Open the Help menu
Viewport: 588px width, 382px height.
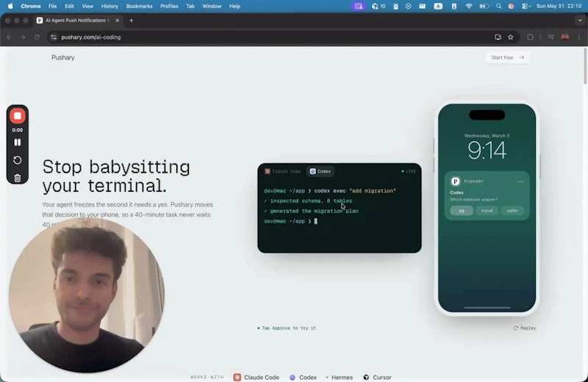234,6
